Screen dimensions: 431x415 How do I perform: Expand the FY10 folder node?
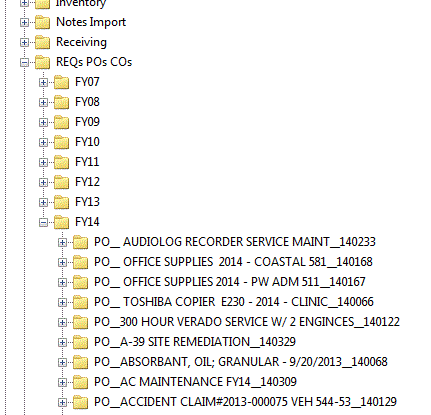[43, 142]
